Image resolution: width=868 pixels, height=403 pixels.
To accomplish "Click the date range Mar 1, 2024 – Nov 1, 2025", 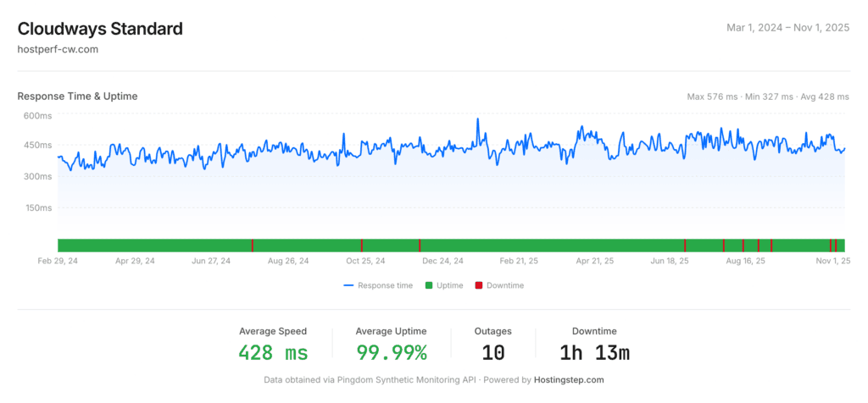I will click(x=787, y=28).
